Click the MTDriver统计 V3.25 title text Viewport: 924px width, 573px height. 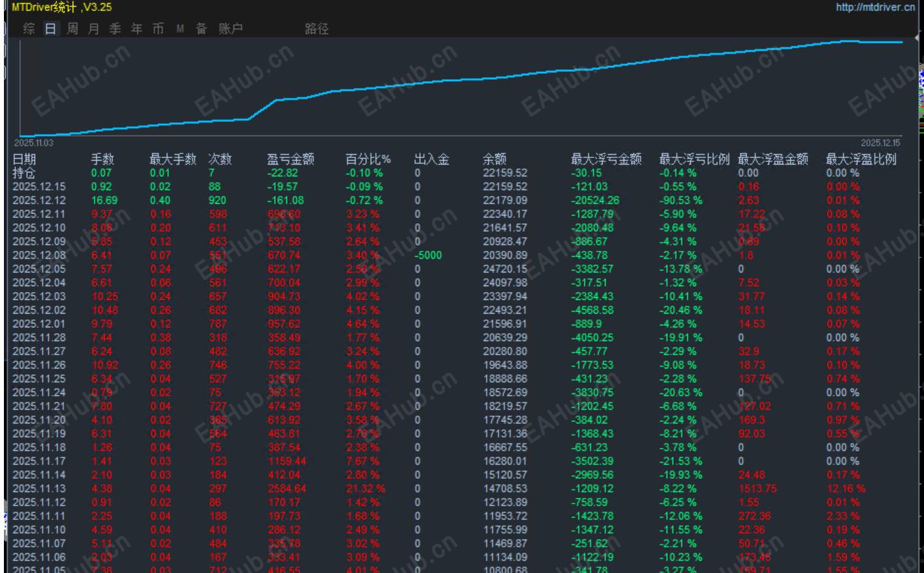pyautogui.click(x=62, y=7)
